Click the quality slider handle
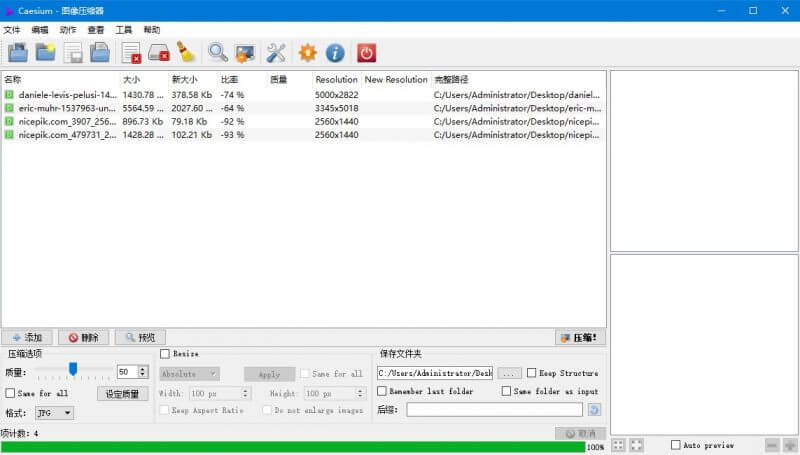The width and height of the screenshot is (800, 455). [73, 370]
